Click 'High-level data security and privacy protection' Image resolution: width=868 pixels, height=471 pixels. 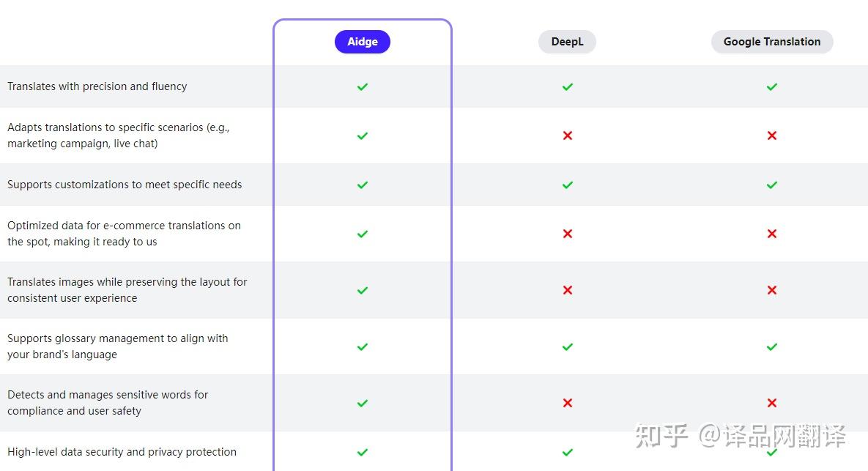122,452
